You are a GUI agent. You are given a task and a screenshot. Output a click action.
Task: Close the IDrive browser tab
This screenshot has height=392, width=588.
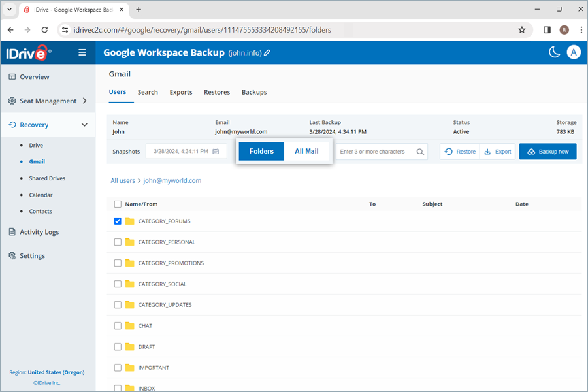tap(122, 10)
